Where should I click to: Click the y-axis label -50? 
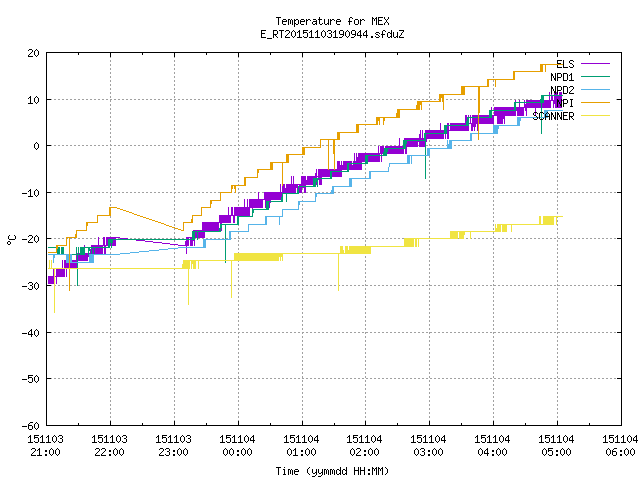coord(31,379)
